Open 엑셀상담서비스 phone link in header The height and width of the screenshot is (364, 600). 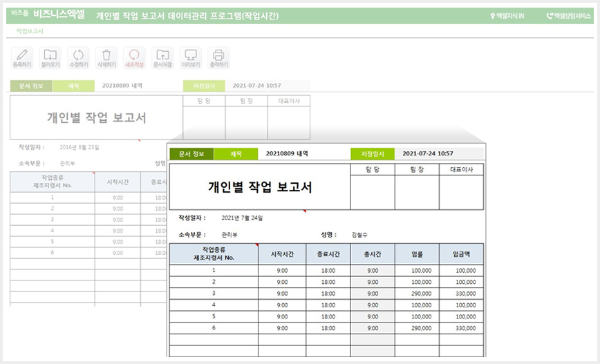[569, 16]
